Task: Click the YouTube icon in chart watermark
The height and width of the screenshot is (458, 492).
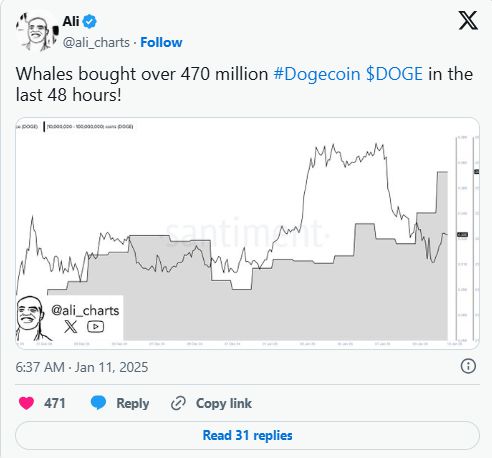Action: (95, 327)
